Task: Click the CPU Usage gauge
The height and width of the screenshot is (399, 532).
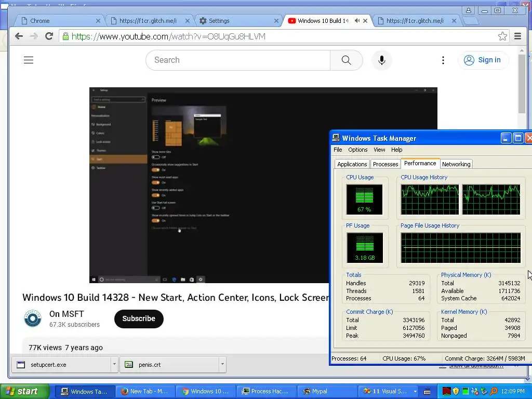Action: tap(364, 199)
